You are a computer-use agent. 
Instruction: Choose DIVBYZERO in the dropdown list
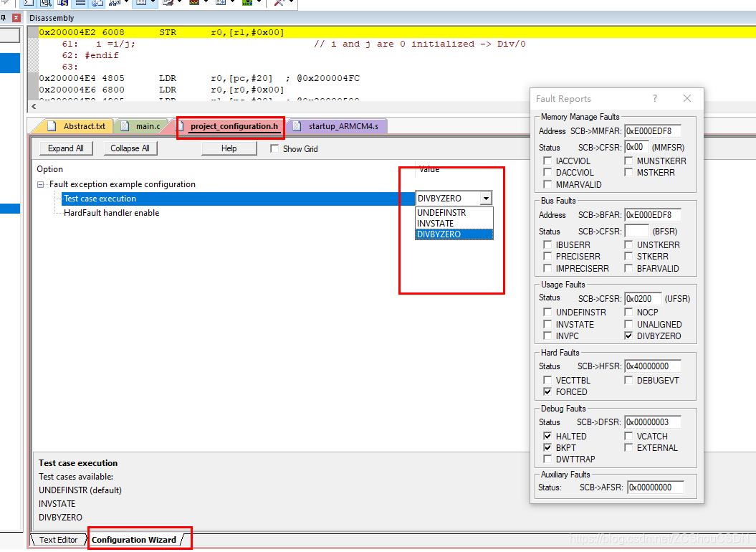[454, 234]
